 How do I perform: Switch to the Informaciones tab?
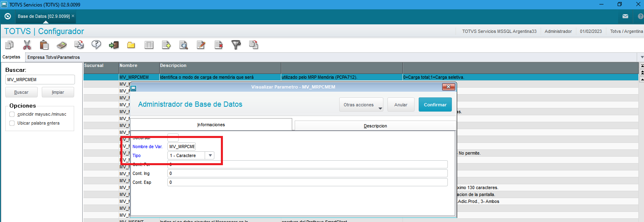click(x=211, y=125)
